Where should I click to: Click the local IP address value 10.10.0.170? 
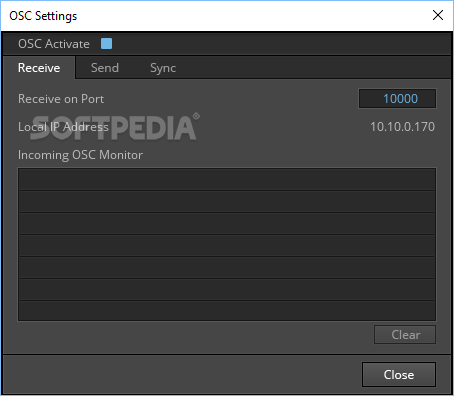(402, 127)
